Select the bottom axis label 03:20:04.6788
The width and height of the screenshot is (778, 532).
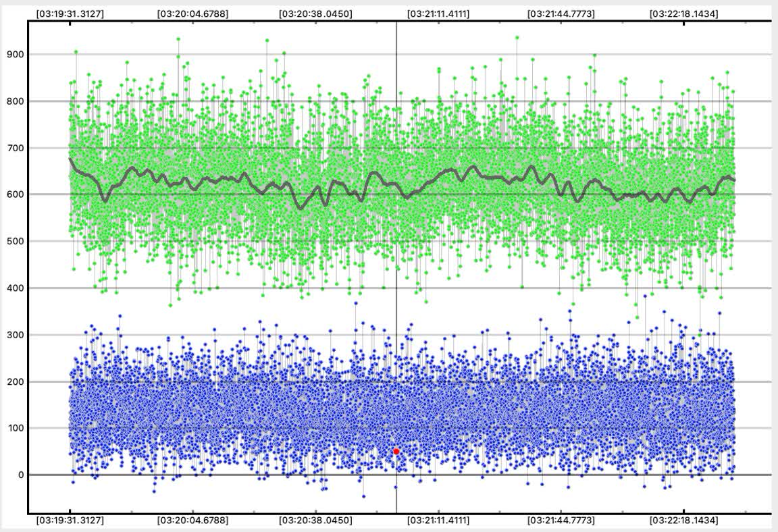point(192,521)
